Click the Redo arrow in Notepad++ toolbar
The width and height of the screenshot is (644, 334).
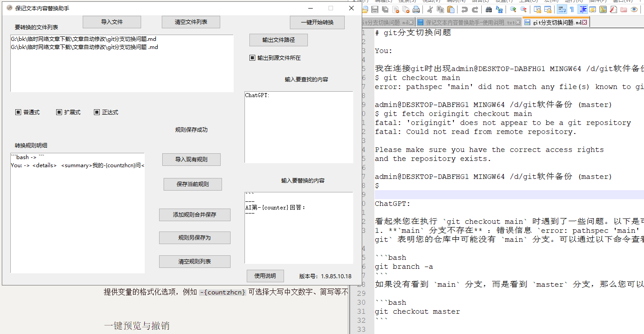(x=475, y=9)
